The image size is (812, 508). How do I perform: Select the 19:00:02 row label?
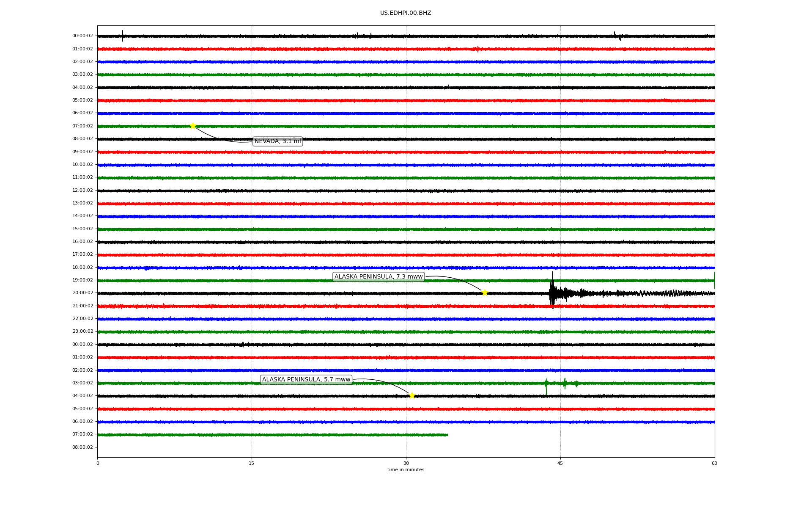(82, 280)
